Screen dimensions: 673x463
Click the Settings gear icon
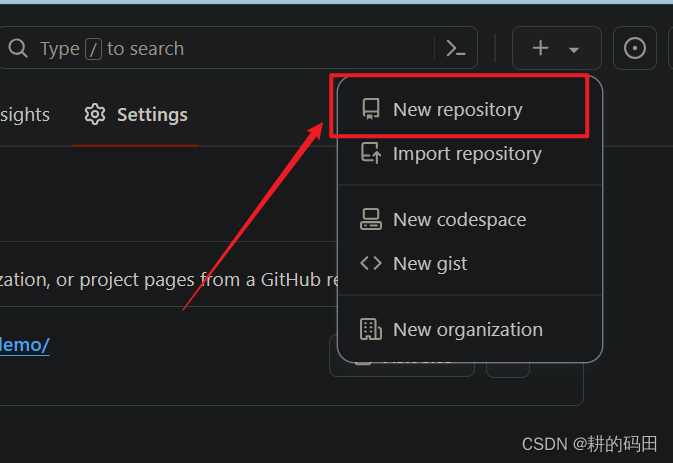(x=94, y=114)
